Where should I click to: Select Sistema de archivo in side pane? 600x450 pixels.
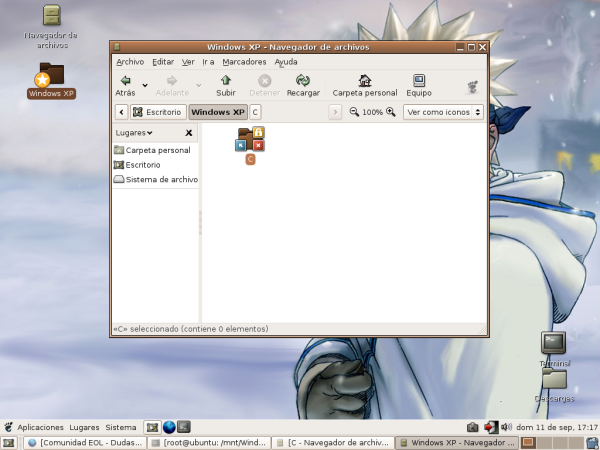pyautogui.click(x=156, y=179)
